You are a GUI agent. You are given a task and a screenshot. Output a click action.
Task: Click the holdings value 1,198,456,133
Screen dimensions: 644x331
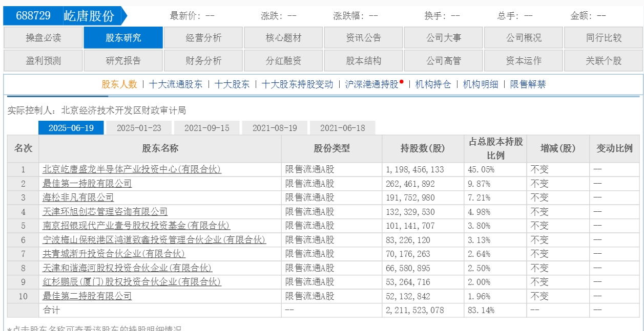[x=415, y=170]
